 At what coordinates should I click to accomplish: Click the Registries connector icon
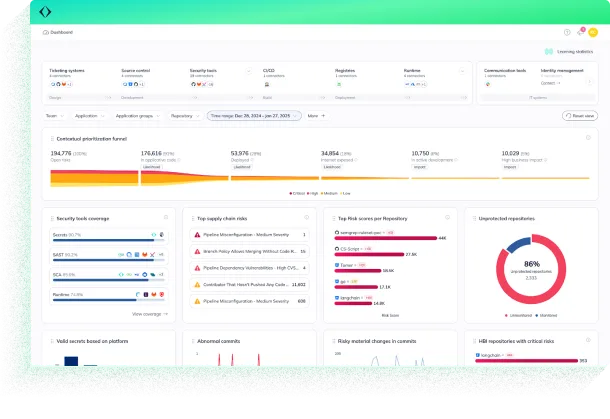339,84
